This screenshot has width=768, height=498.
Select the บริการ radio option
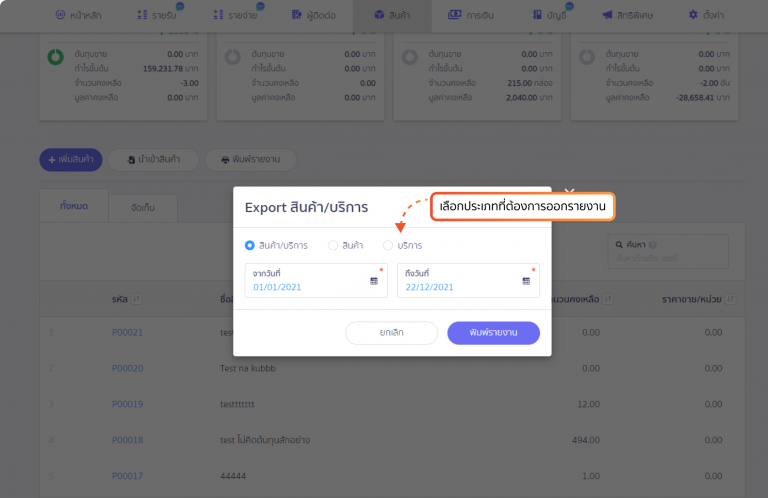point(388,245)
